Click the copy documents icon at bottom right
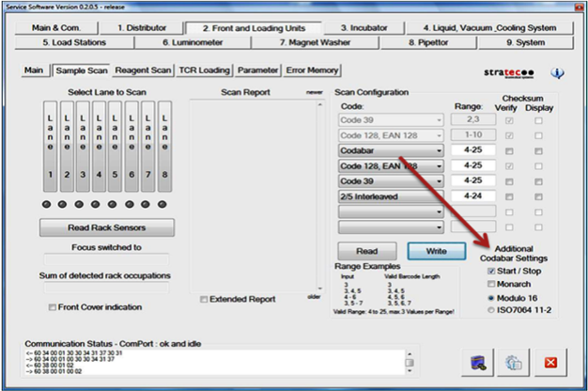 click(515, 360)
